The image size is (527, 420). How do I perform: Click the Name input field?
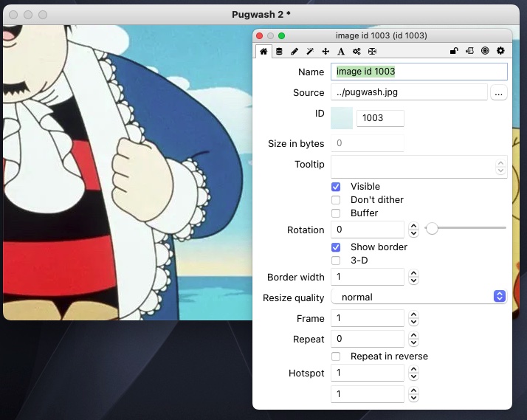[x=419, y=72]
